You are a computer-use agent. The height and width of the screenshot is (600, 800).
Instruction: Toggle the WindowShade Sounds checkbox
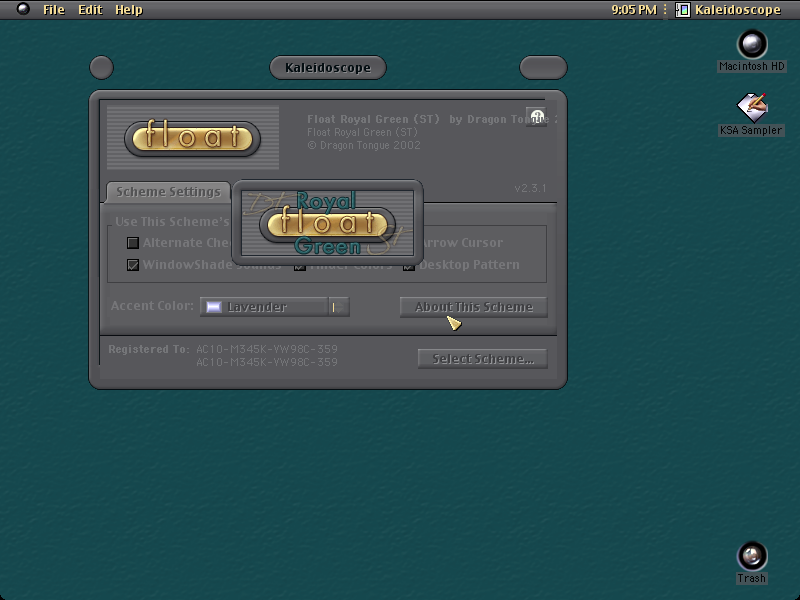(133, 265)
